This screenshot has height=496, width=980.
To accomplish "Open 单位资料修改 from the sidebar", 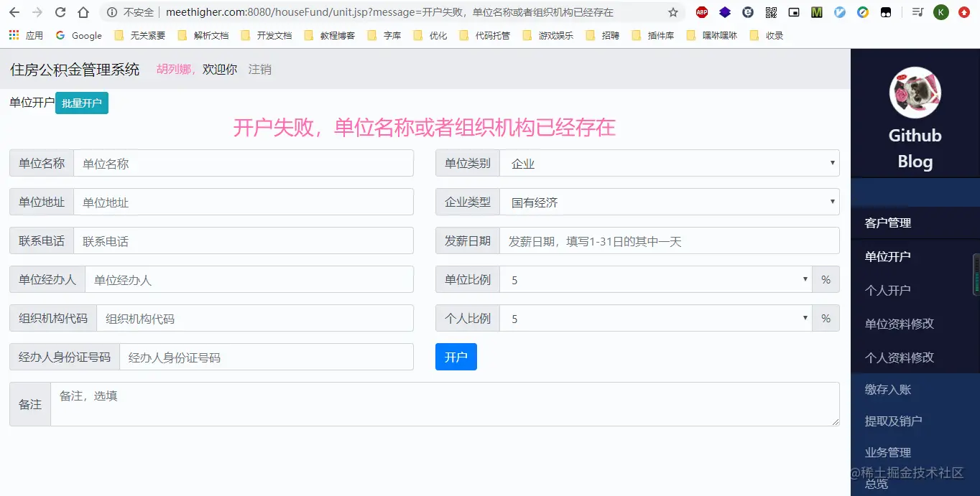I will click(x=900, y=324).
